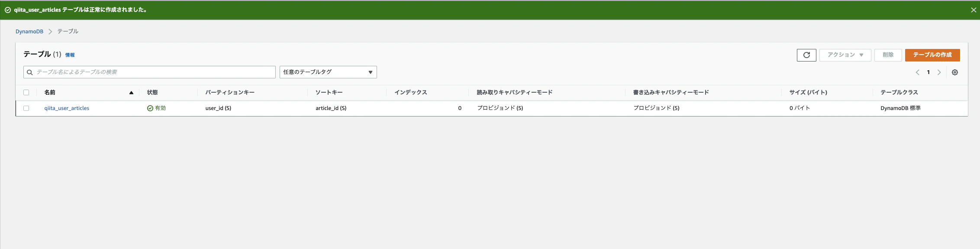
Task: Click the 削除 button
Action: pos(888,55)
